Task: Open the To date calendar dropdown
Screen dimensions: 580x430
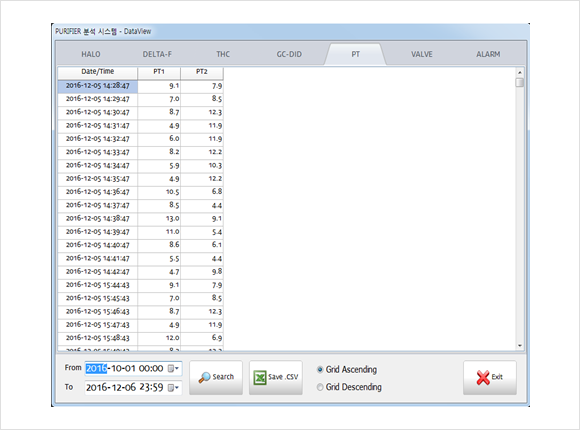Action: 173,387
